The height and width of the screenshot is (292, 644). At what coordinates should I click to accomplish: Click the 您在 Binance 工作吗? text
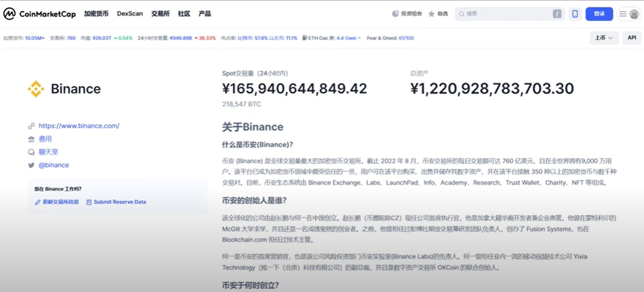[58, 189]
